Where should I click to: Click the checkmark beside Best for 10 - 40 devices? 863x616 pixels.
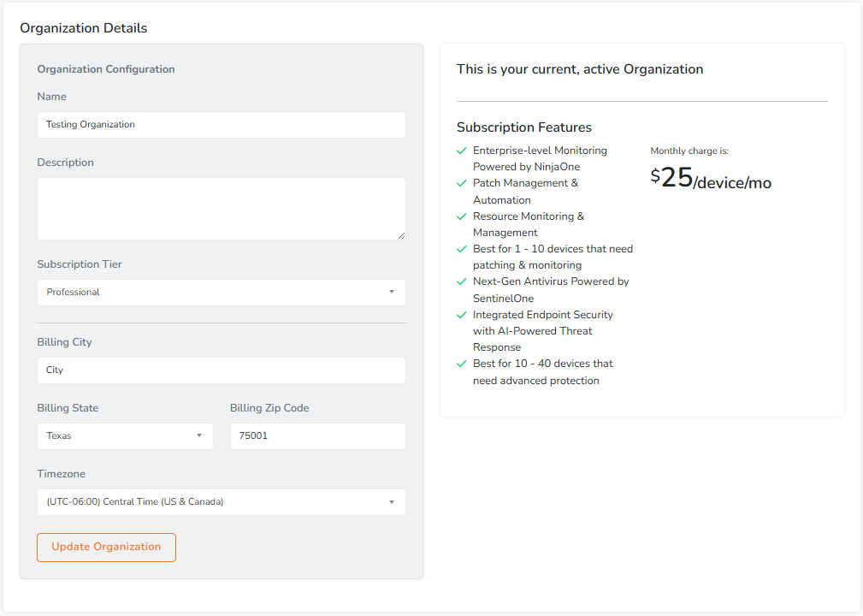click(x=462, y=364)
